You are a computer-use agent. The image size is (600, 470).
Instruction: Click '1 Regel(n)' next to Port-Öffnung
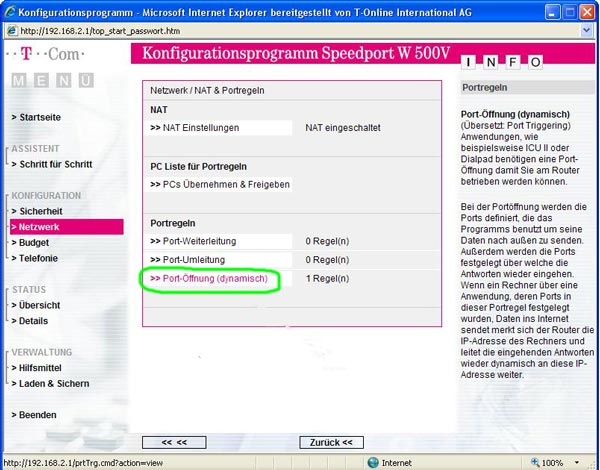(328, 278)
